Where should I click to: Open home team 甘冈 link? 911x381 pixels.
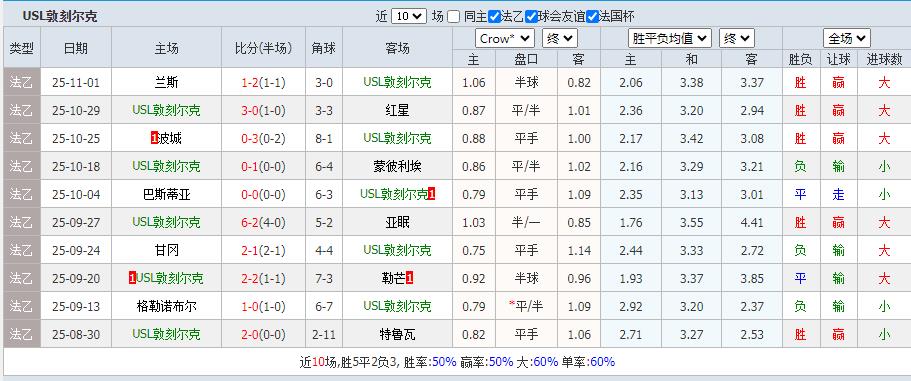click(166, 250)
